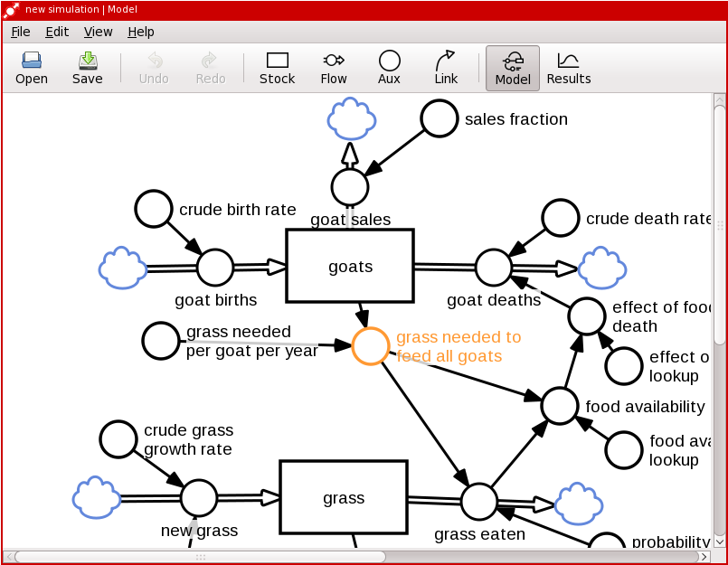Screen dimensions: 728x565
Task: Toggle the Model view button
Action: point(513,69)
